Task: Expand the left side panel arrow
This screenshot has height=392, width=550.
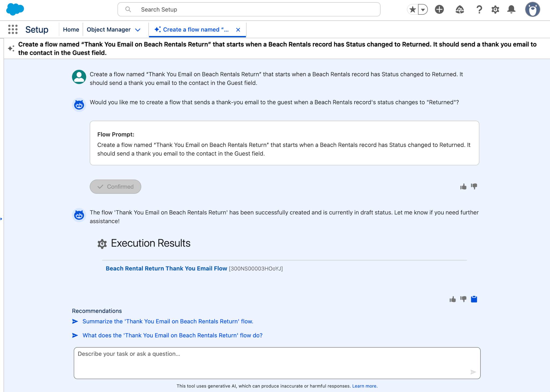Action: (x=2, y=219)
